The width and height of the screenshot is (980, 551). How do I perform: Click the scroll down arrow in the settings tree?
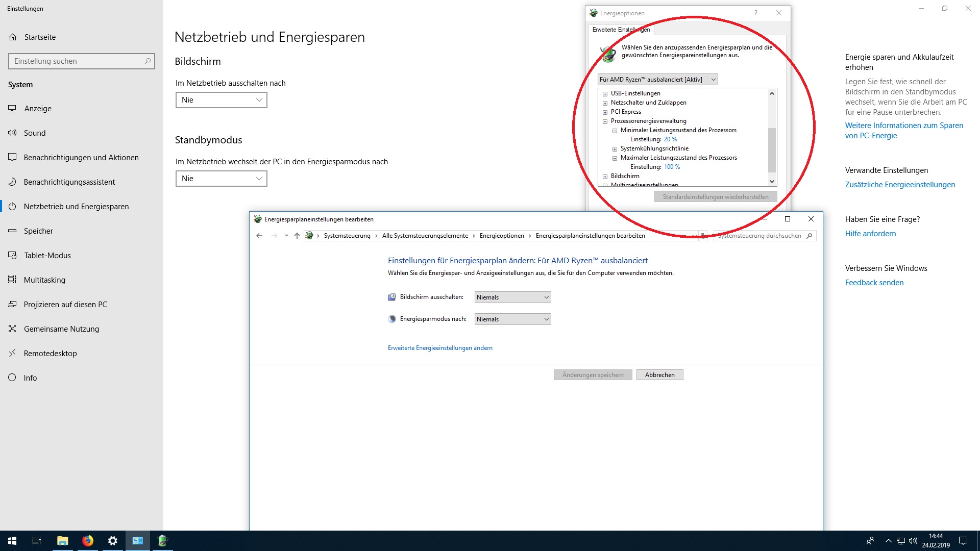click(772, 182)
